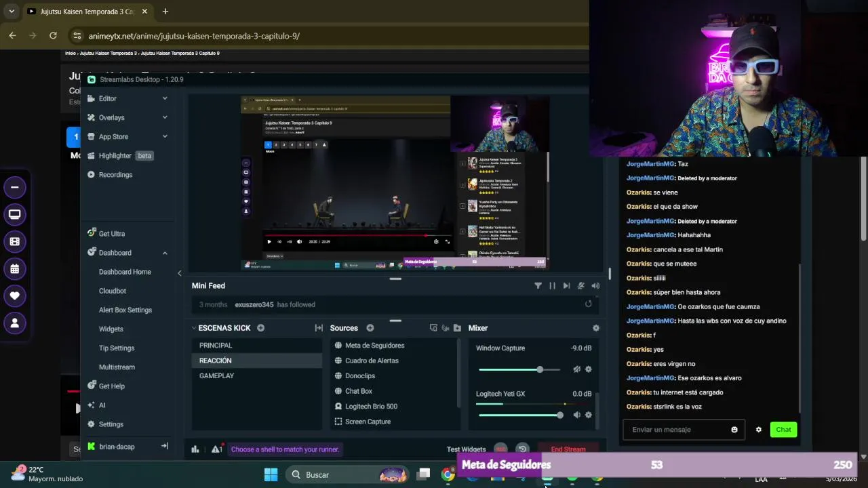This screenshot has height=488, width=868.
Task: Open Recordings in Streamlabs sidebar
Action: point(115,174)
